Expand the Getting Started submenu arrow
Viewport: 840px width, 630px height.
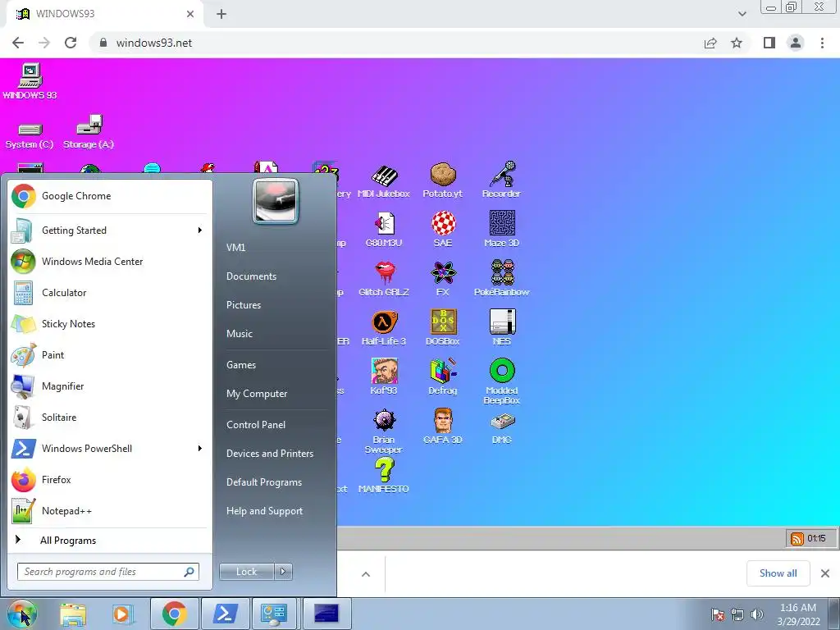200,231
